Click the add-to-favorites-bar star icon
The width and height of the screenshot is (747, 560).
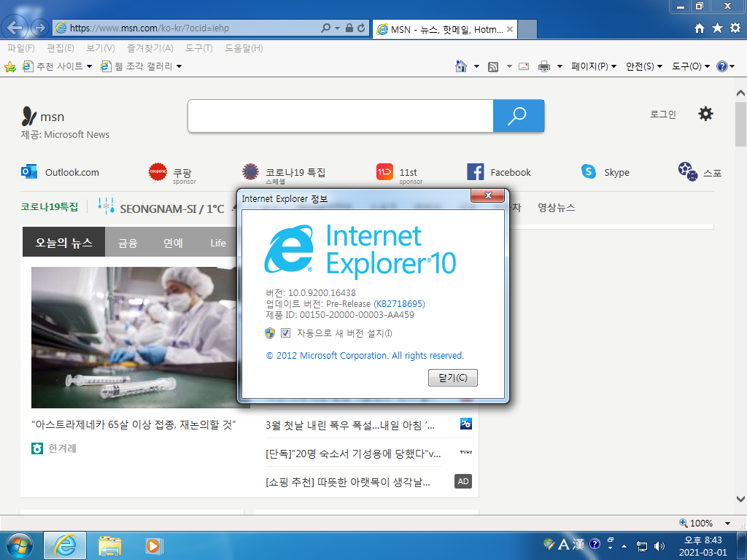pyautogui.click(x=10, y=66)
